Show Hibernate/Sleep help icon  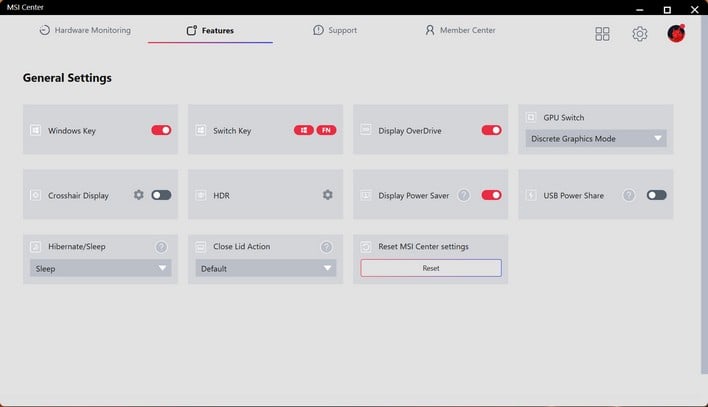(161, 247)
